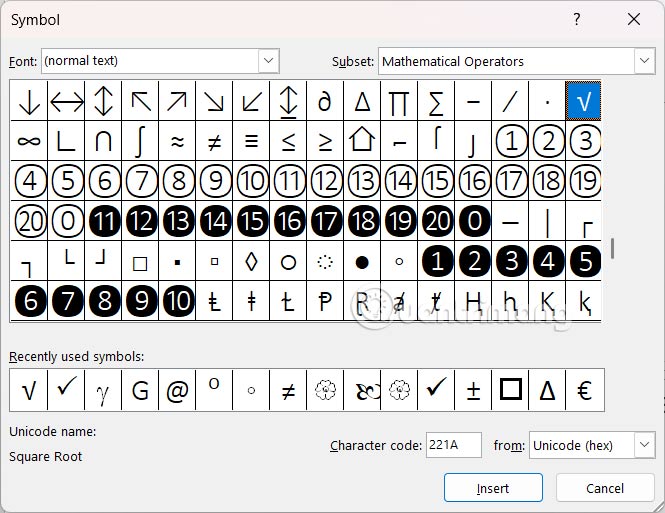Expand the Subset dropdown
This screenshot has width=665, height=513.
(643, 61)
